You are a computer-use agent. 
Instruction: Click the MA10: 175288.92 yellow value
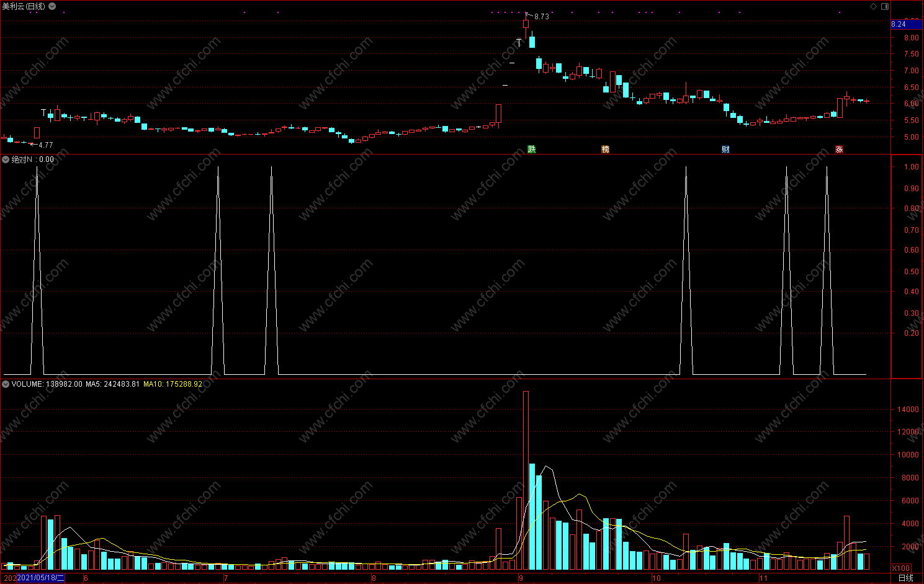pos(173,384)
